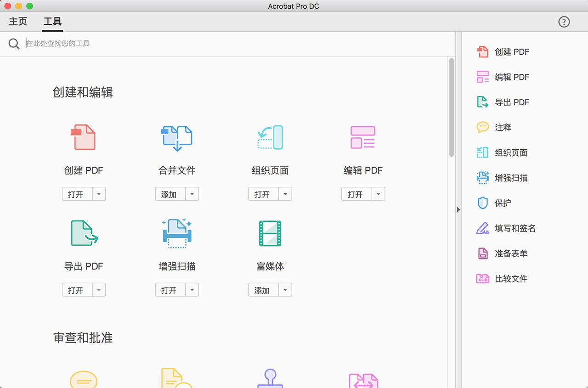Open the Export PDF (导出 PDF) grid icon
Viewport: 588px width, 388px height.
coord(85,233)
